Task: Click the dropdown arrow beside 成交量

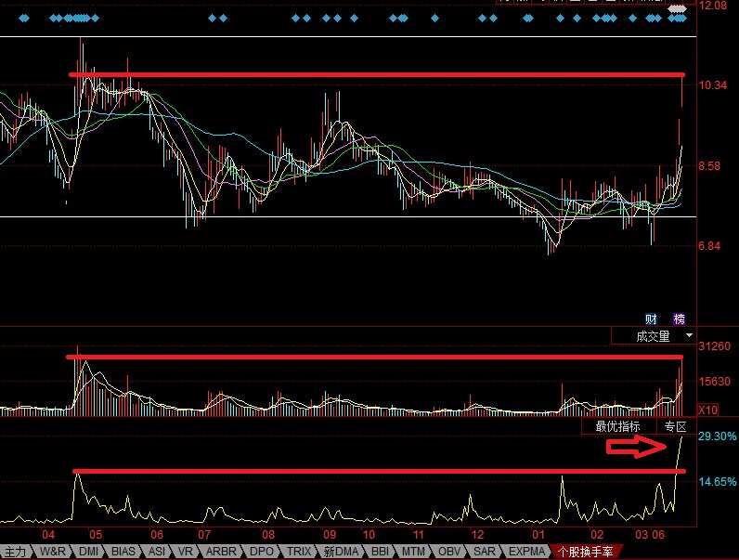Action: 689,335
